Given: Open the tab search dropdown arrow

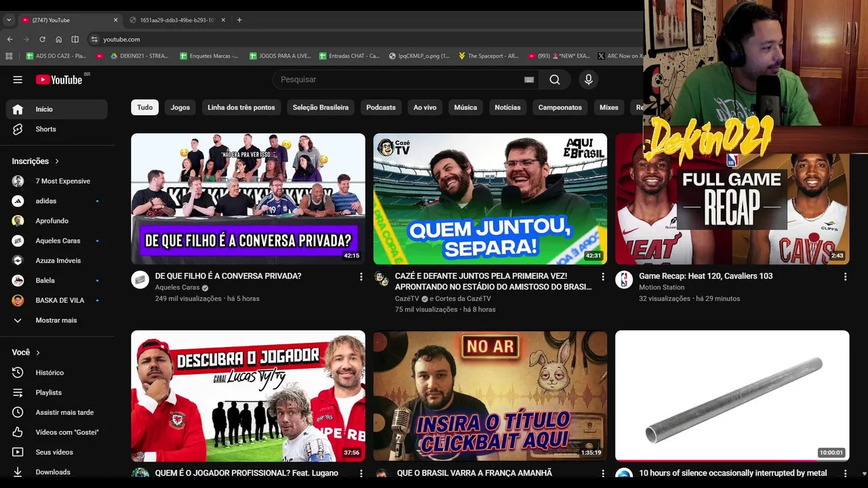Looking at the screenshot, I should [9, 20].
